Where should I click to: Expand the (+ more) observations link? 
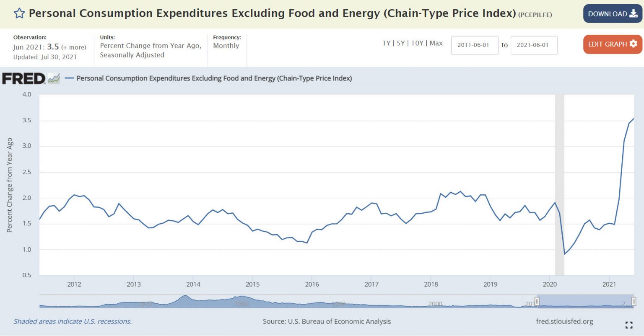pyautogui.click(x=74, y=47)
